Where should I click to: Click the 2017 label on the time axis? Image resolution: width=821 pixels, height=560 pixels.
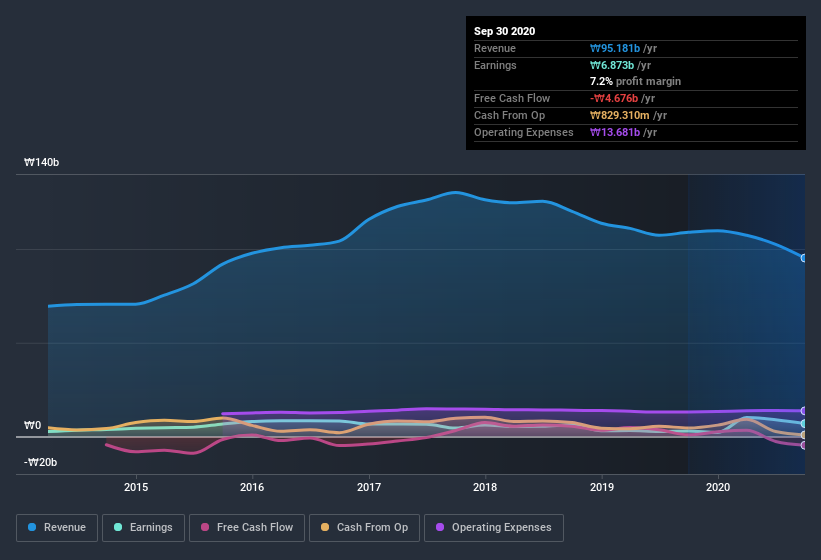pos(369,487)
